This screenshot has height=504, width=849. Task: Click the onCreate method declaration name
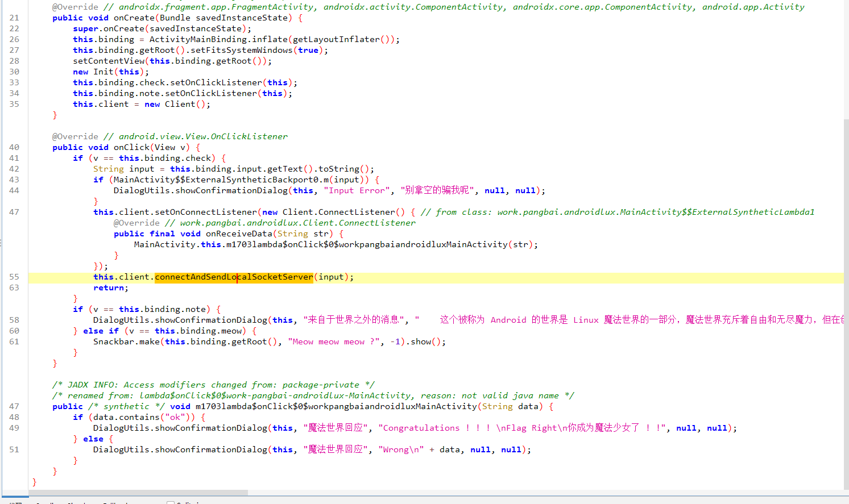coord(134,18)
